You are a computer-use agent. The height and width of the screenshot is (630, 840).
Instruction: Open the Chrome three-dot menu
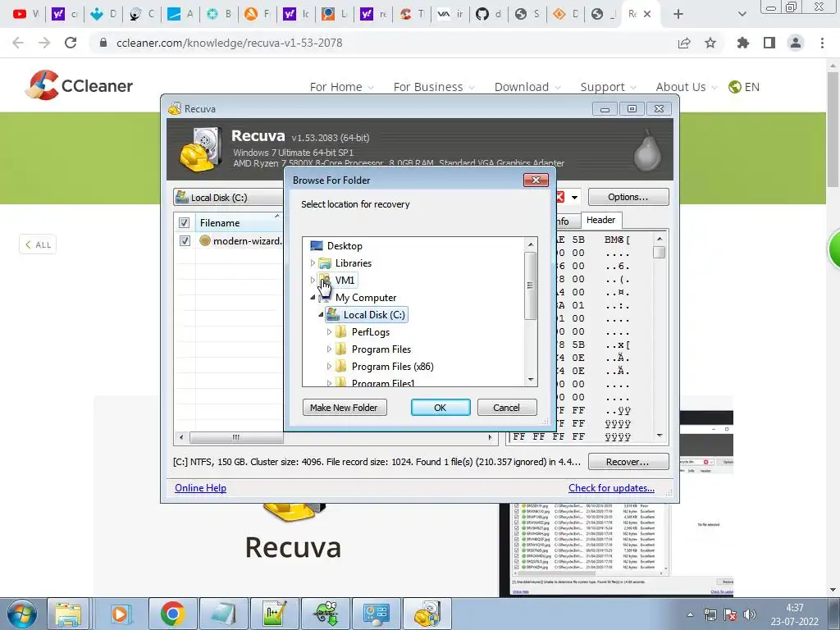822,43
